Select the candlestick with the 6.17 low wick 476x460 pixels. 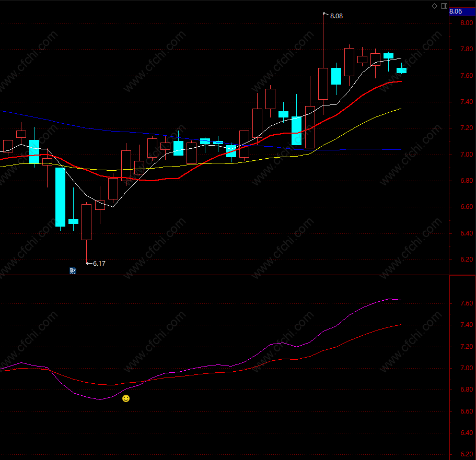[87, 222]
